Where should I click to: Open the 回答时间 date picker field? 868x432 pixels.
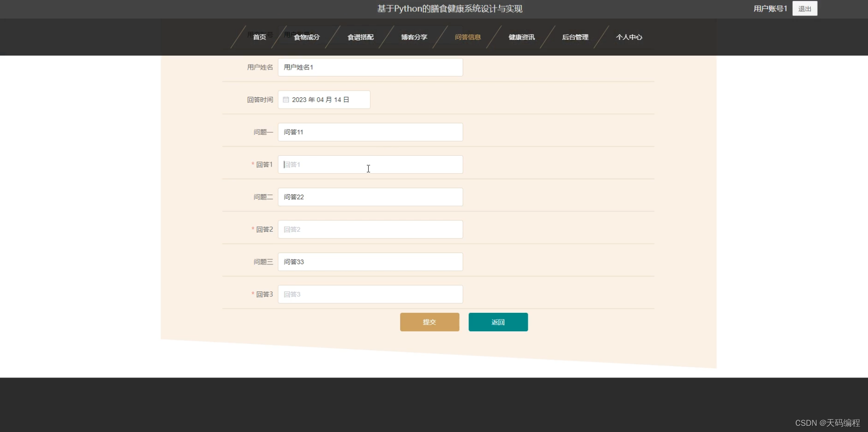tap(324, 100)
